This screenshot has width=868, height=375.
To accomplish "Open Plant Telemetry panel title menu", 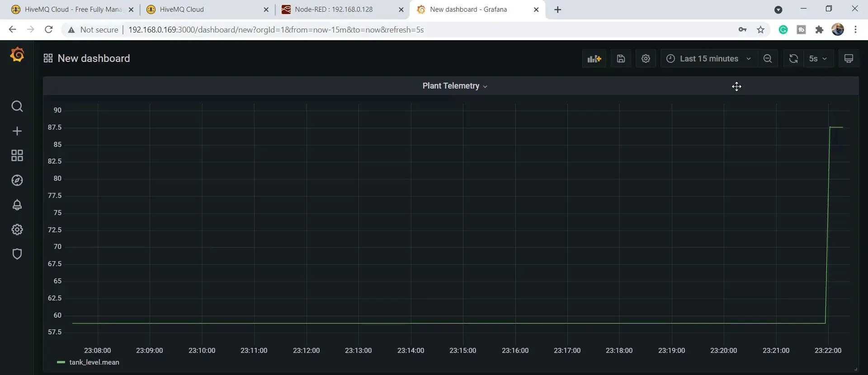I will click(455, 86).
